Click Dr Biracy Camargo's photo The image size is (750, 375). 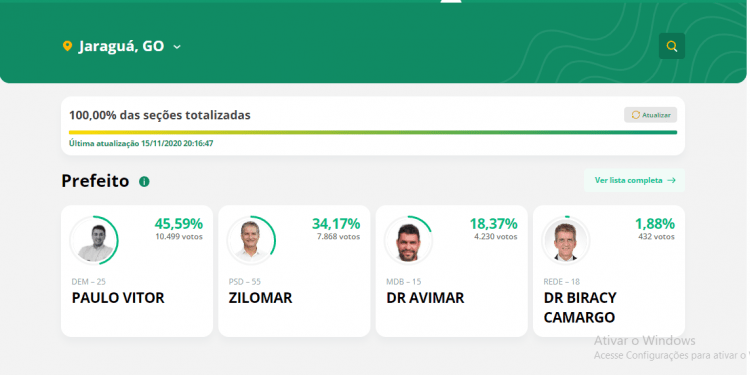point(566,241)
